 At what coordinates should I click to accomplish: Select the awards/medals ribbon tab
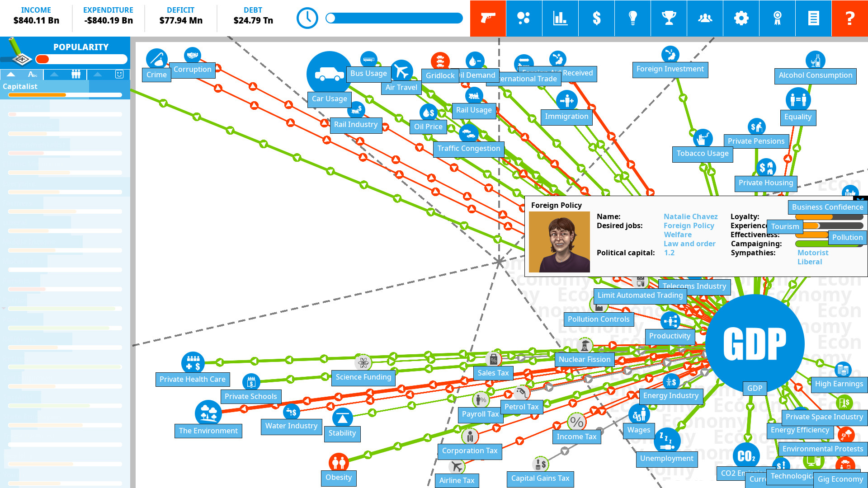[x=778, y=18]
